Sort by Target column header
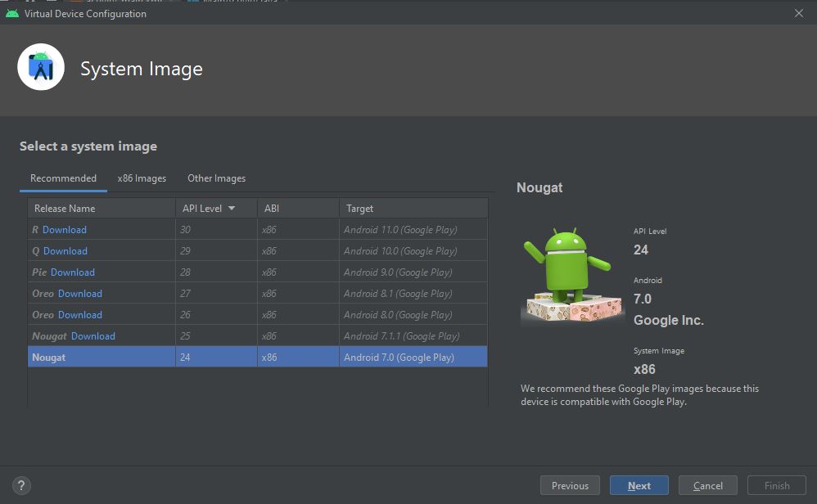817x504 pixels. tap(413, 209)
